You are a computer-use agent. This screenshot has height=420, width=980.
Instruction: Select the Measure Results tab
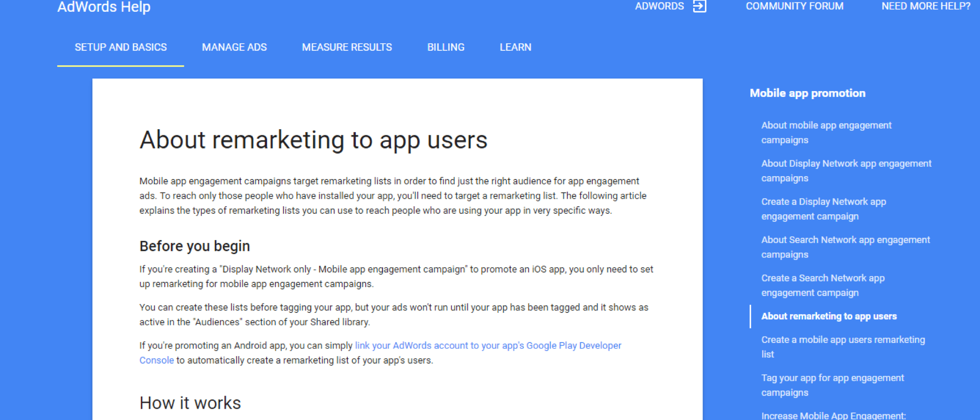pos(346,47)
